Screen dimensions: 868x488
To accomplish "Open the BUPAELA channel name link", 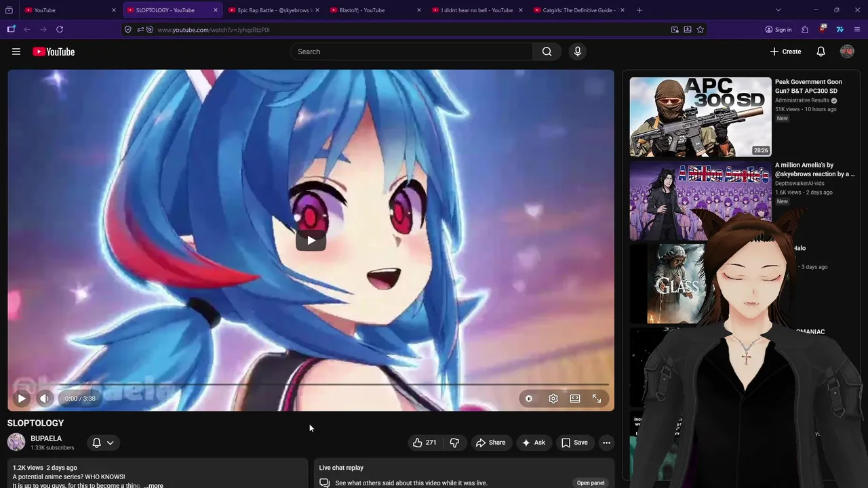I will pyautogui.click(x=46, y=439).
